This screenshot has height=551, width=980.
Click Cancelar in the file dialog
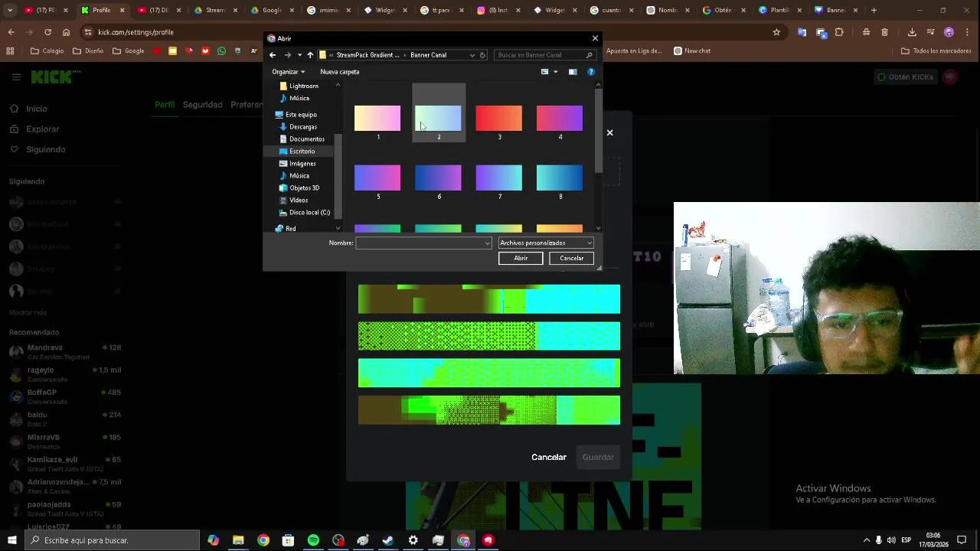[x=571, y=259]
